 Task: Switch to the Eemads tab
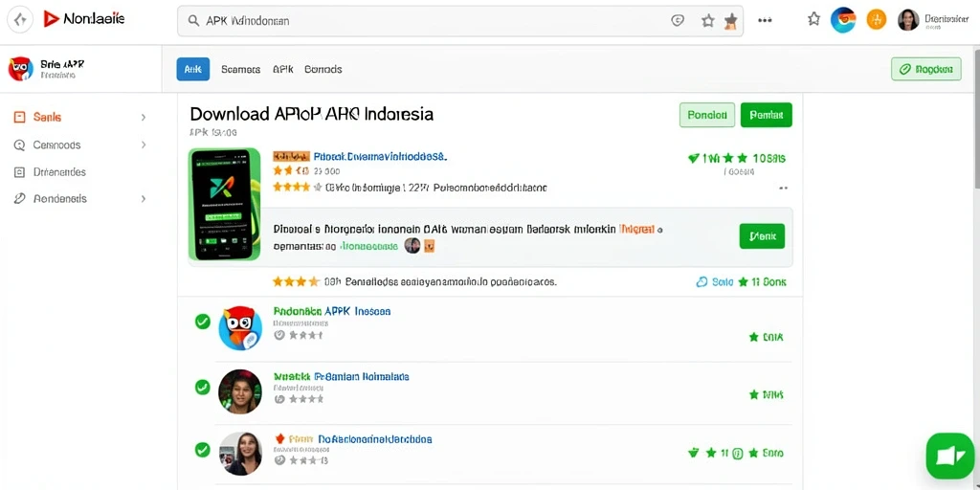tap(323, 69)
